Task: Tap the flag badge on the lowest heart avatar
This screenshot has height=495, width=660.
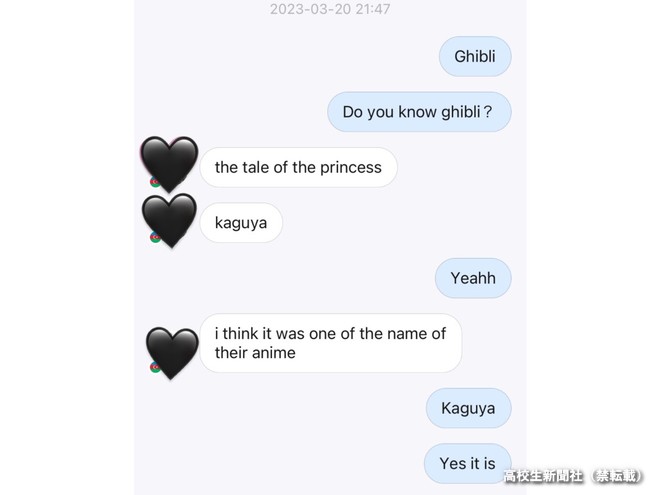Action: 154,367
